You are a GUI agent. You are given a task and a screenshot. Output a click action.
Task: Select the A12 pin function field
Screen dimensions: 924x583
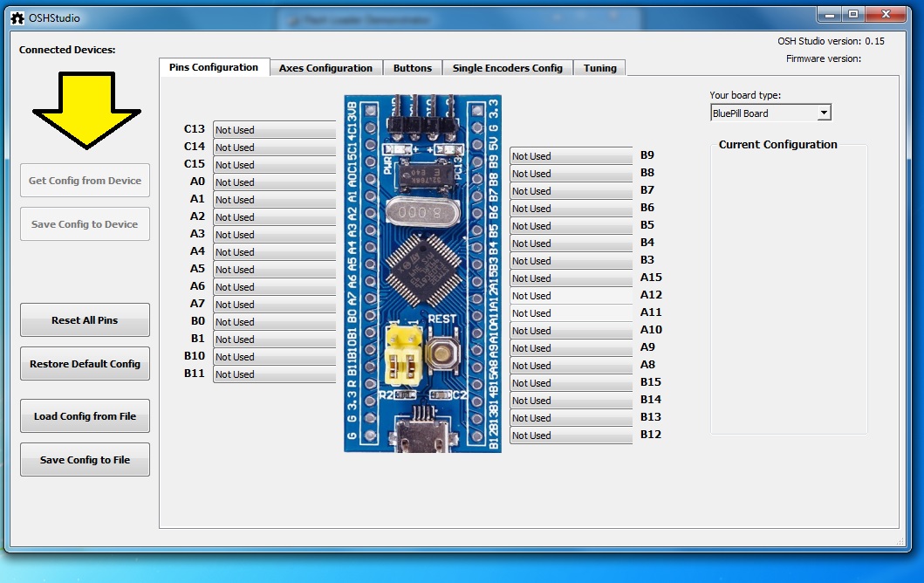(x=571, y=296)
